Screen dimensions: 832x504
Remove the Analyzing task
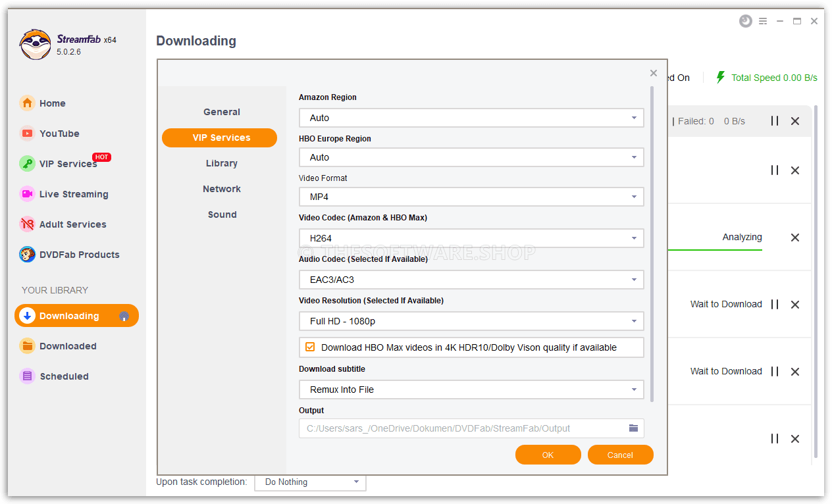pos(795,238)
